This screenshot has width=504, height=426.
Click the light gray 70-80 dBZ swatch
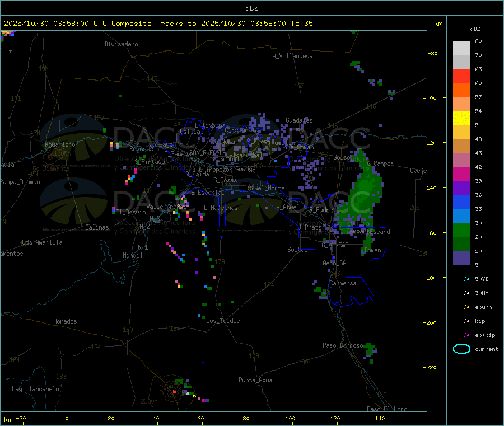click(461, 48)
